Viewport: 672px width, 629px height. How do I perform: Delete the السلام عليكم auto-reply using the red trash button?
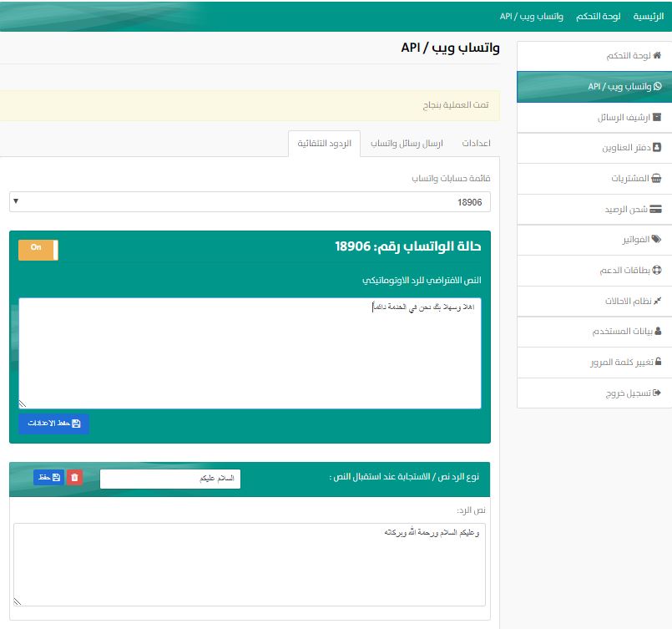click(x=74, y=477)
